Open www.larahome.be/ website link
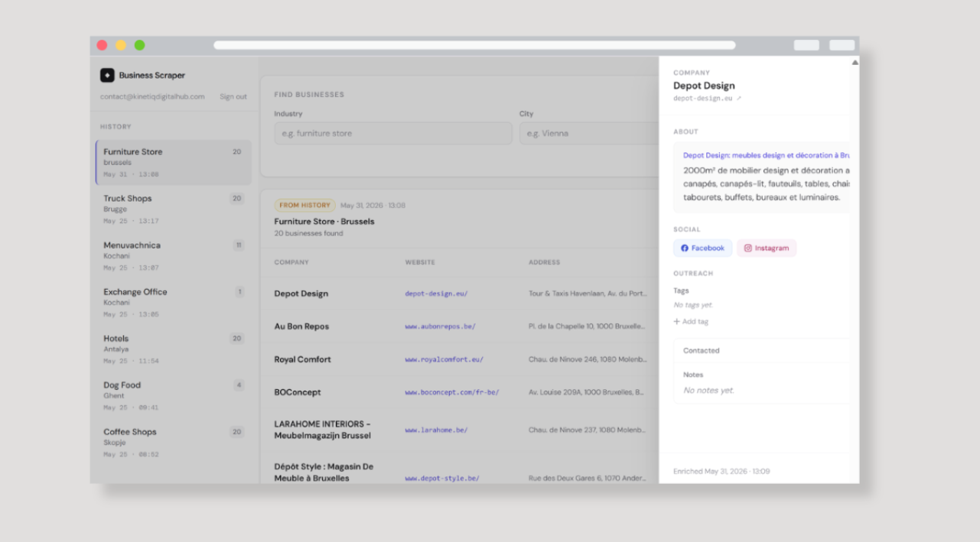This screenshot has width=980, height=542. (436, 430)
